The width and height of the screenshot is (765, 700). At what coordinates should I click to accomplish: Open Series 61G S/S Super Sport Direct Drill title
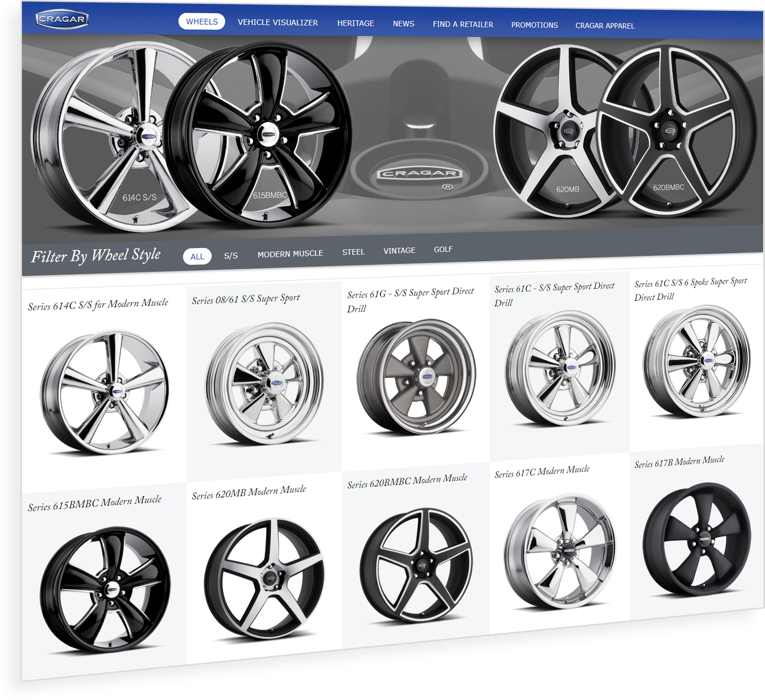click(x=411, y=300)
